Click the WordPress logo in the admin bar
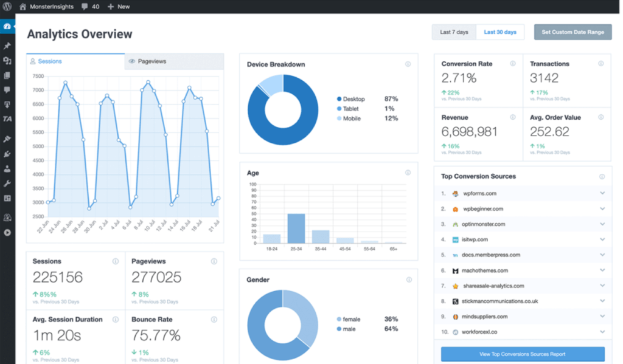This screenshot has height=364, width=623. (6, 6)
